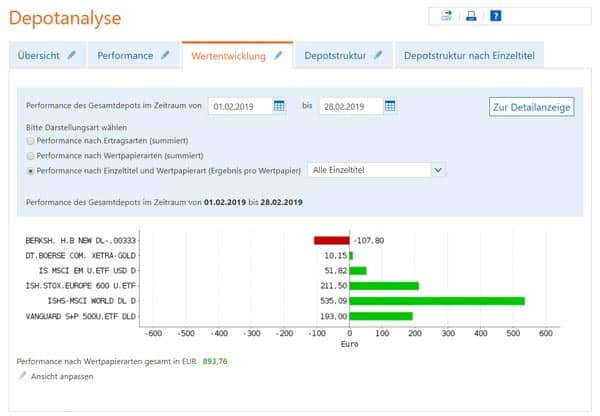
Task: Open help via the question mark icon
Action: pyautogui.click(x=496, y=16)
